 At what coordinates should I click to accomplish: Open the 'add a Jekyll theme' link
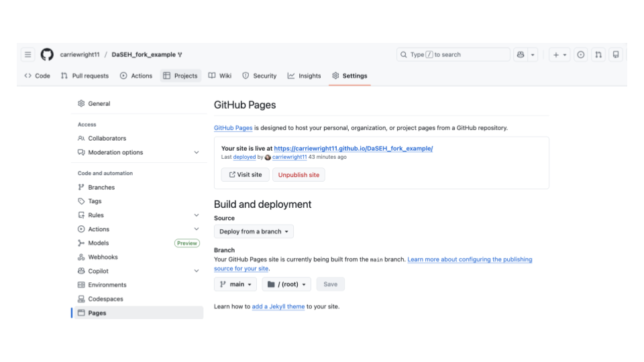[x=278, y=306]
